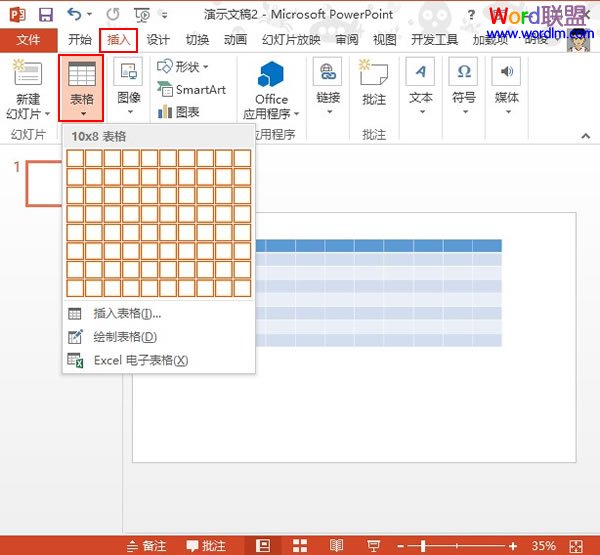Add a 批注 comment
The height and width of the screenshot is (555, 600).
pos(374,83)
